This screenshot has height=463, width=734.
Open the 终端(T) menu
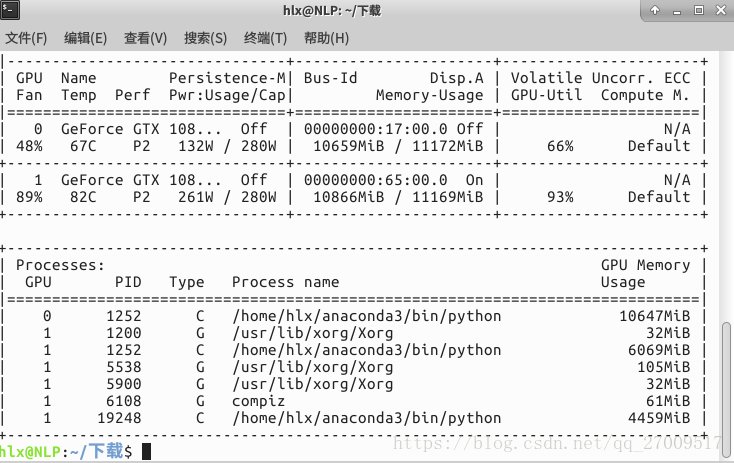265,38
